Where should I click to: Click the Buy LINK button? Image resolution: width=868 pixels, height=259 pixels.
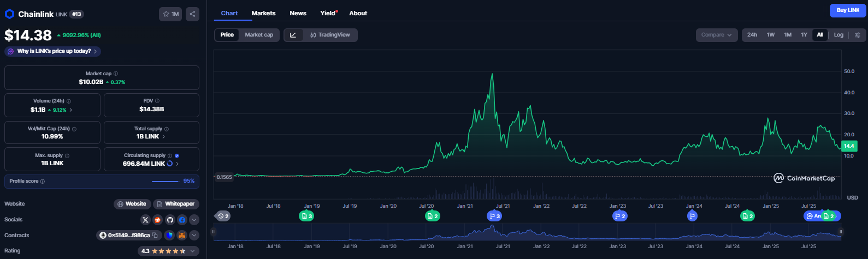848,10
